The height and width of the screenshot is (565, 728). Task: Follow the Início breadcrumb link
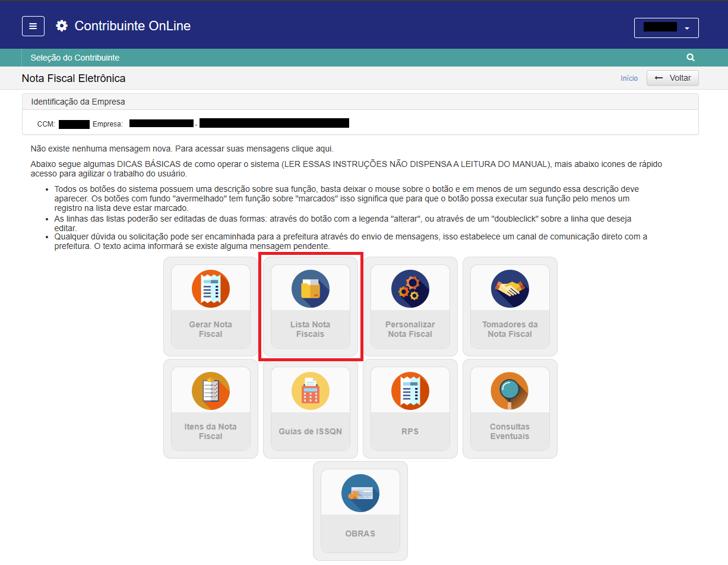(629, 78)
